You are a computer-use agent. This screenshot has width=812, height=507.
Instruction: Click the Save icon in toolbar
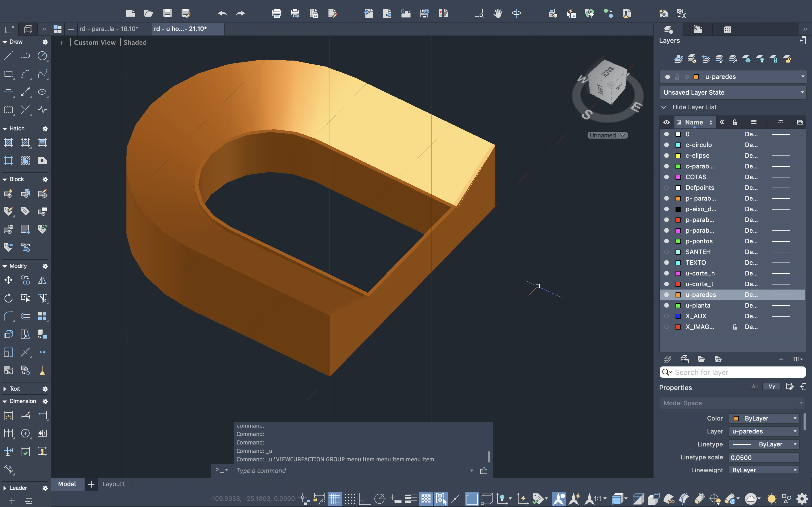[x=167, y=14]
